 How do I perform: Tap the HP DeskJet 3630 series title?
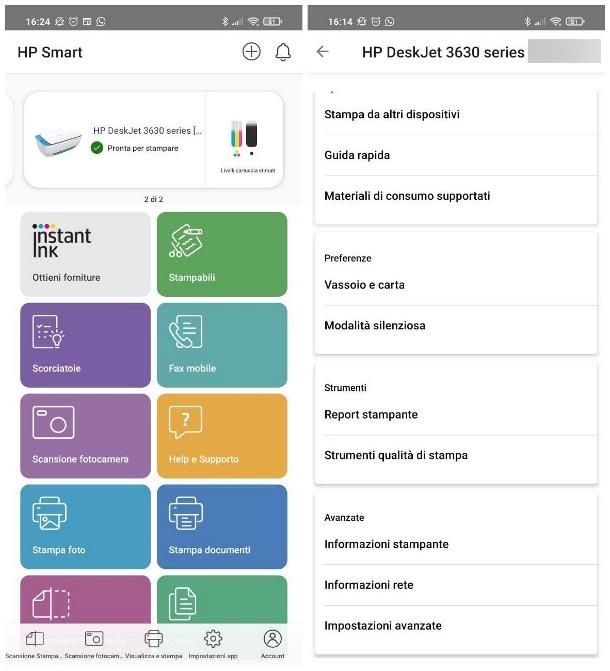443,52
